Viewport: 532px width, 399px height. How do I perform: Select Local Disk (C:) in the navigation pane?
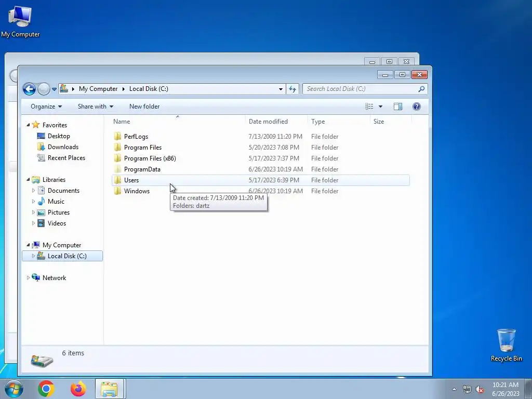67,256
